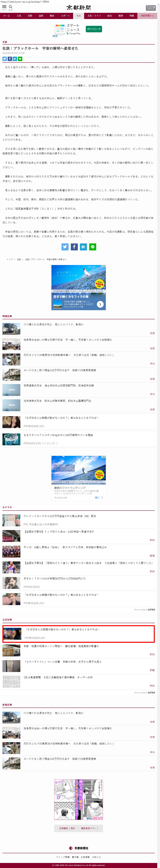
Task: Select the 文化・ライフ navigation tab
Action: 94,15
